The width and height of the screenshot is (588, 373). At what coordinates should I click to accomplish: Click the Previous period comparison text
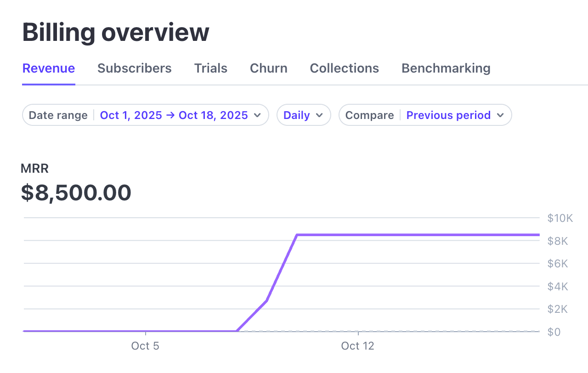point(448,115)
